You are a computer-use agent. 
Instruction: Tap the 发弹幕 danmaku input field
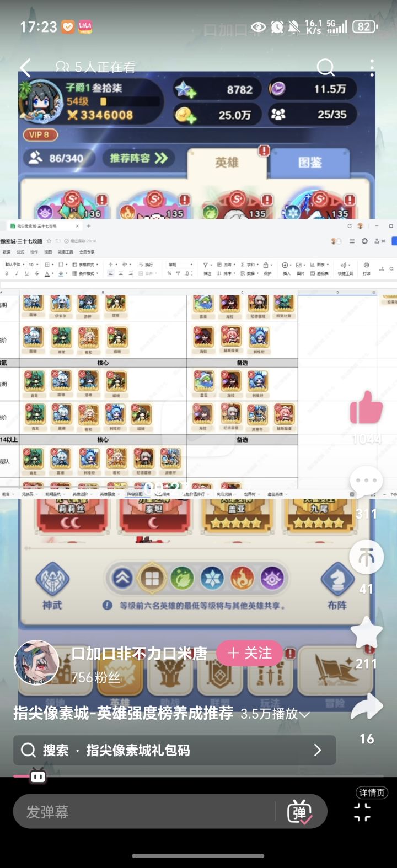pyautogui.click(x=143, y=812)
